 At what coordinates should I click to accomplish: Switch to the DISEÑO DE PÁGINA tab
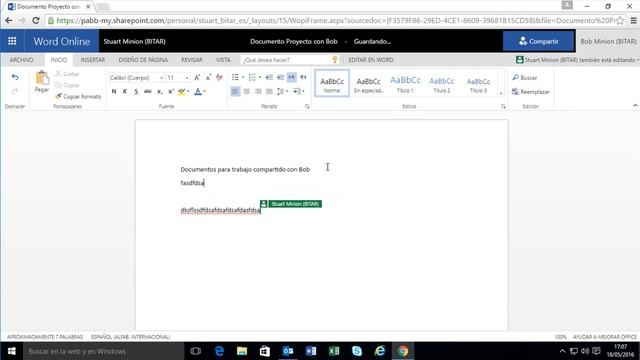(143, 60)
